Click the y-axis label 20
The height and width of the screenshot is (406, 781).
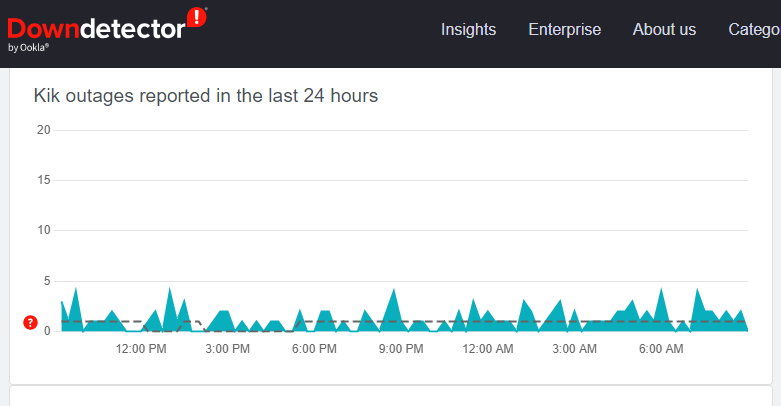pos(44,130)
